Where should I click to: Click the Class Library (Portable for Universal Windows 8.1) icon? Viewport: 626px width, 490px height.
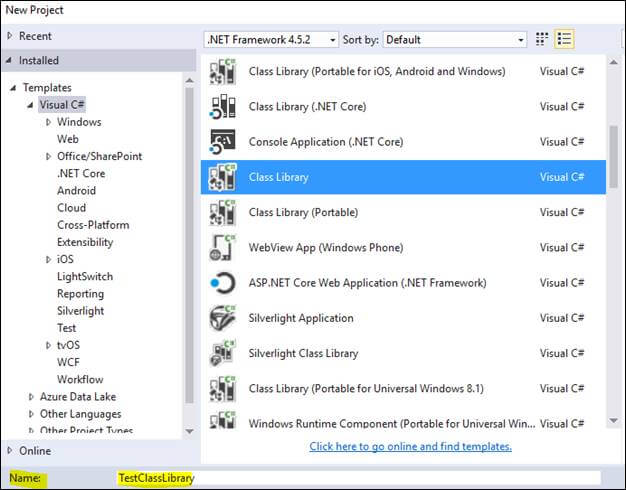click(223, 388)
